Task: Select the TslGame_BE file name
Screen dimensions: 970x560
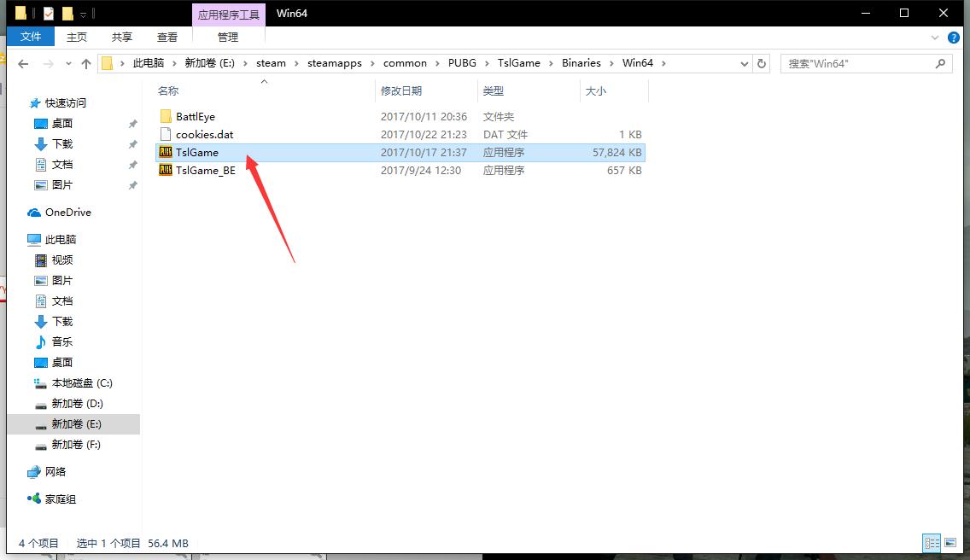Action: coord(206,170)
